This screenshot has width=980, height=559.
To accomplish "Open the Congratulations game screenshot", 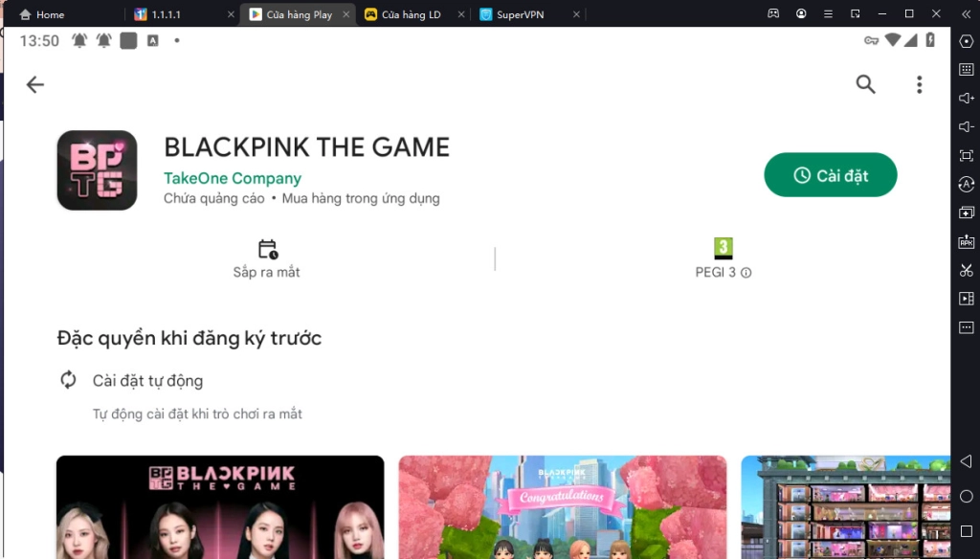I will [x=563, y=507].
